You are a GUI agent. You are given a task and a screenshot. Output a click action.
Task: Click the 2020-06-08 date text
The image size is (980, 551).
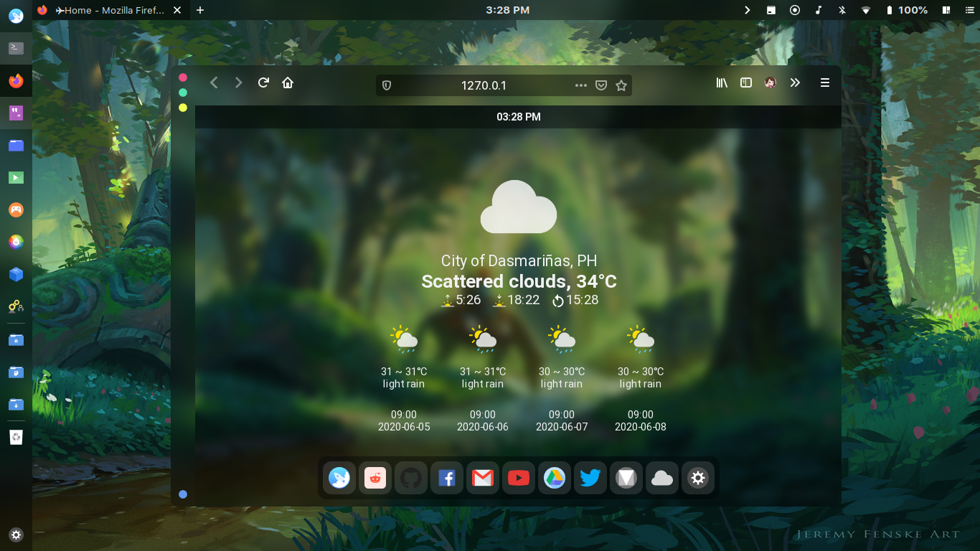tap(641, 427)
